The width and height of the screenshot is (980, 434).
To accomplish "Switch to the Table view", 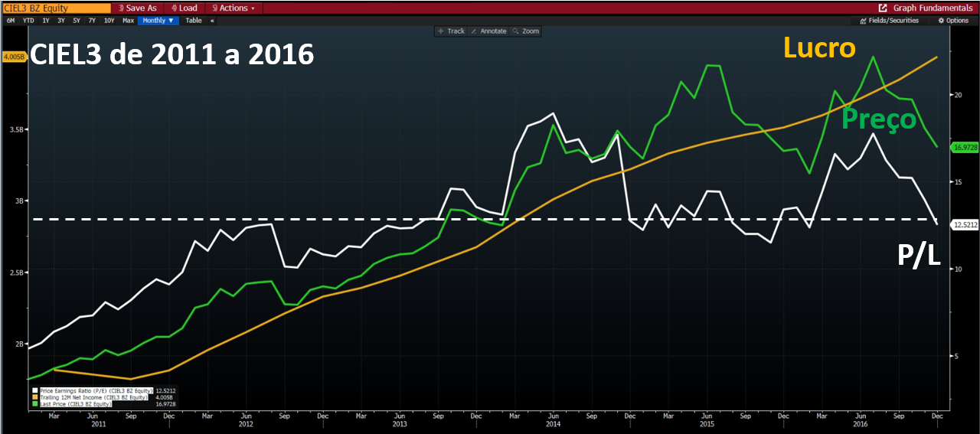I will (x=194, y=21).
